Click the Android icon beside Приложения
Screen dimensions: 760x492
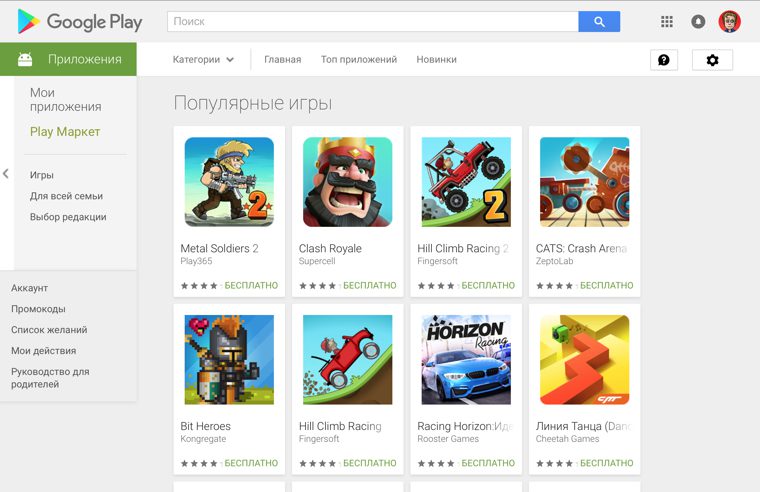25,60
